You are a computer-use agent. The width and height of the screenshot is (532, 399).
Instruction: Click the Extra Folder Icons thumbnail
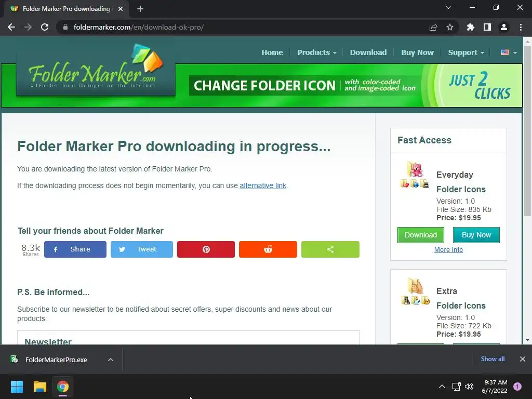[x=415, y=291]
